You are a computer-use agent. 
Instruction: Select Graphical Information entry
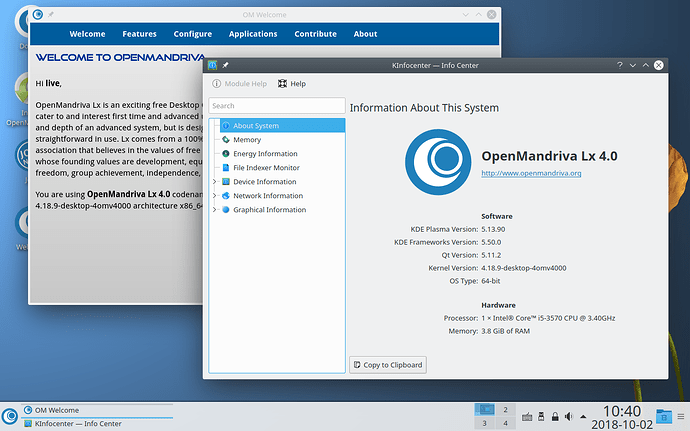tap(269, 210)
